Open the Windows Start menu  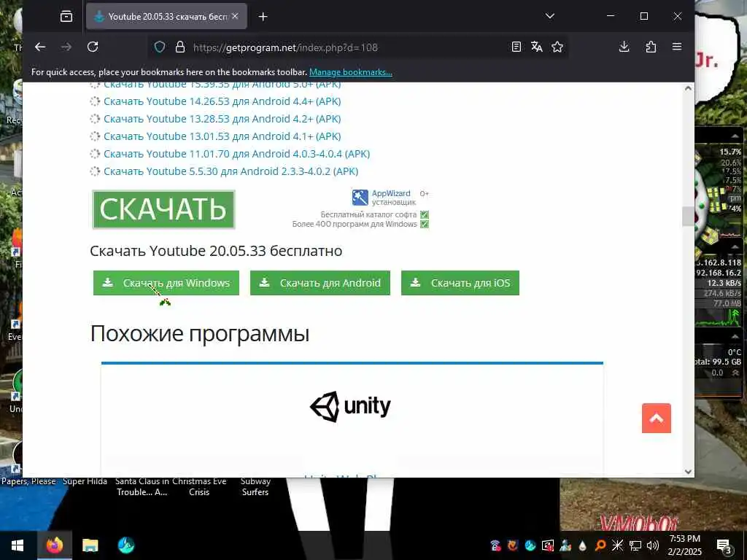coord(18,545)
